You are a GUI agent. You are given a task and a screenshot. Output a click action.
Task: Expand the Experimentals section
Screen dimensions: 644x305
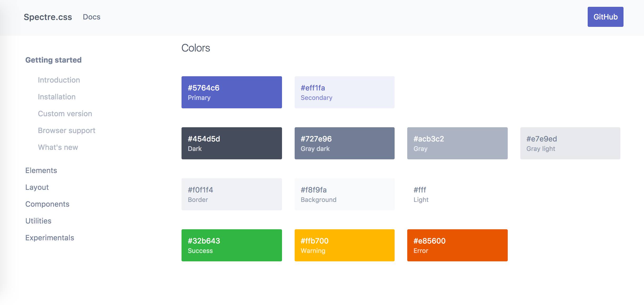(50, 238)
